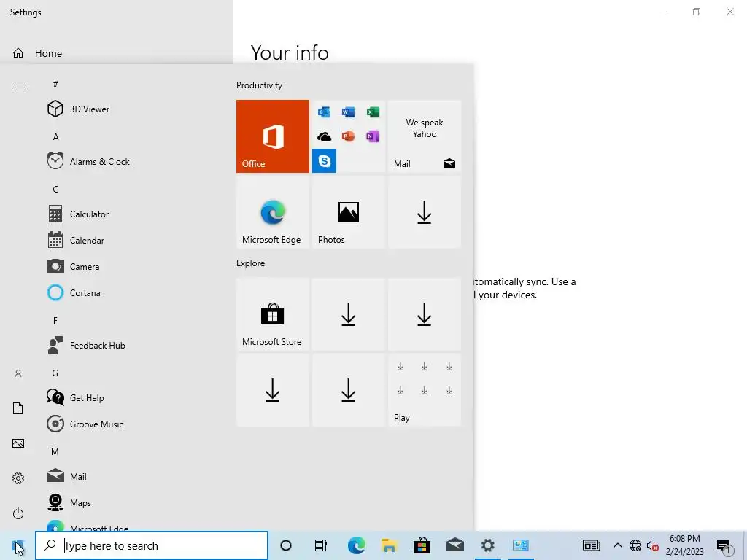The height and width of the screenshot is (560, 747).
Task: Open the Photos tile
Action: point(348,212)
